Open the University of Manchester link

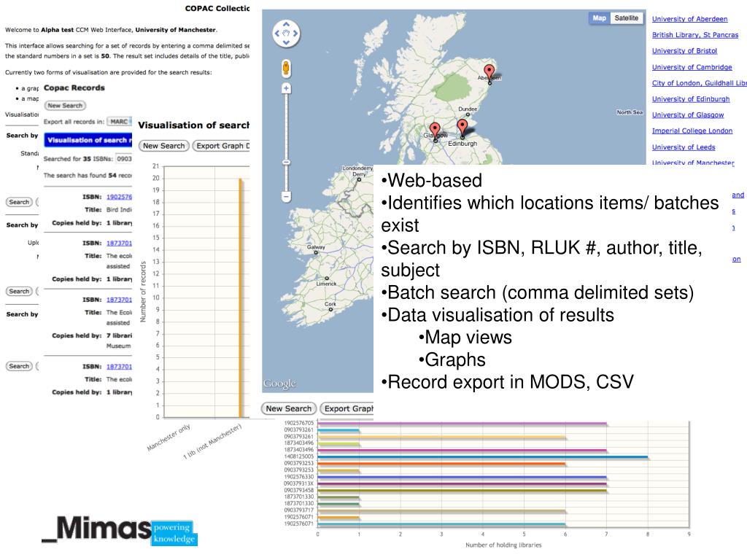pos(693,163)
